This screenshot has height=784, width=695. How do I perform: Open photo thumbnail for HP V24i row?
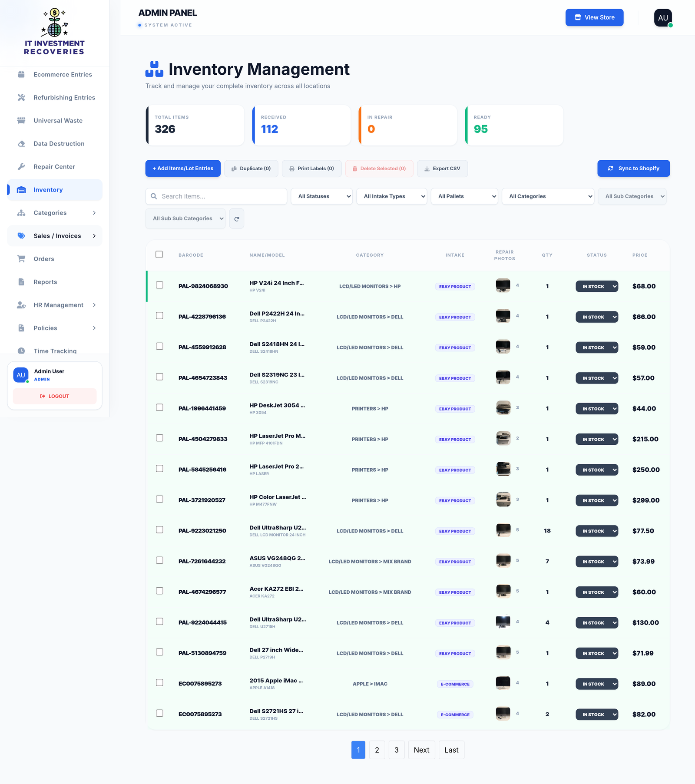point(503,285)
